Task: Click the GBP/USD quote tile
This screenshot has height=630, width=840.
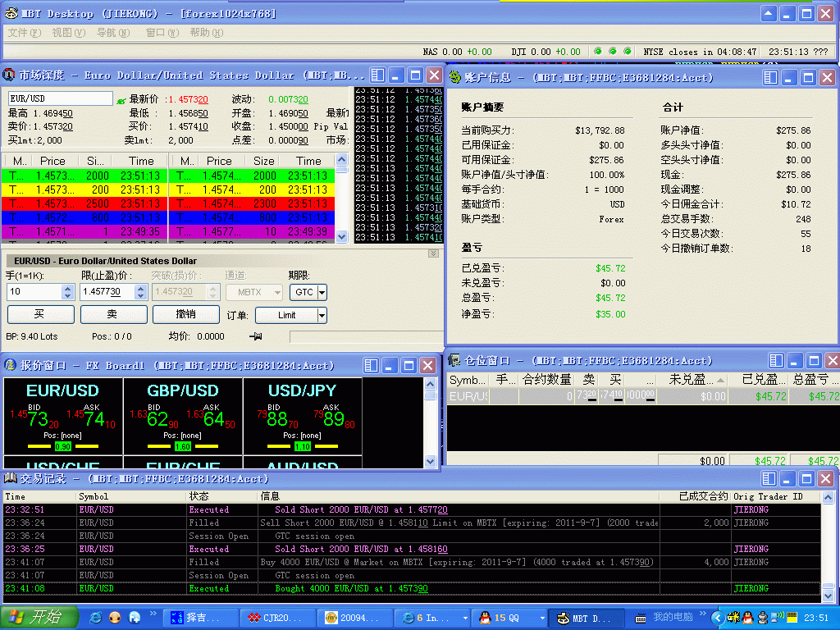Action: click(183, 416)
